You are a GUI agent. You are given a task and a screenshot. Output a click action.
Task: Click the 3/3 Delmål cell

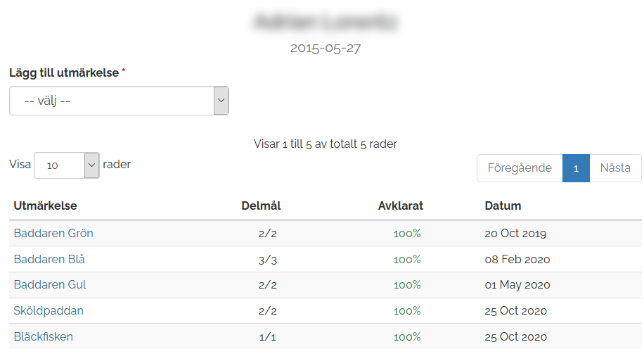[268, 260]
